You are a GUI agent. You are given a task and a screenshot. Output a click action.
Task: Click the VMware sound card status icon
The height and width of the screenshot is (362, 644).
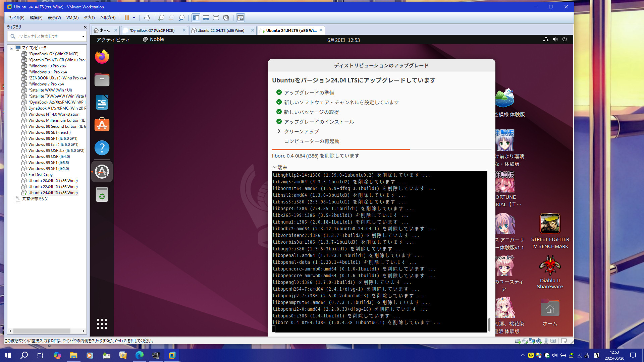(539, 341)
